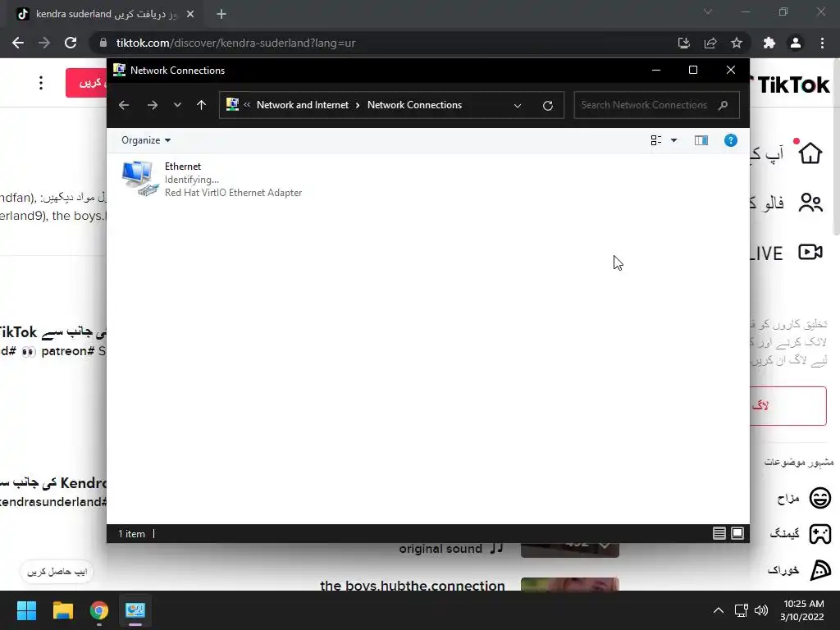Screen dimensions: 840x630
Task: Click the control panel icon in address bar
Action: coord(232,104)
